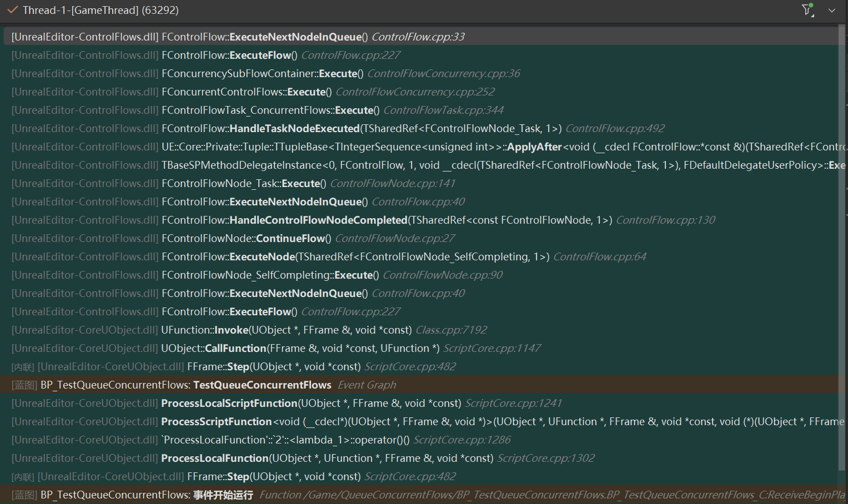Open the FControlFlowNode_Task::Execute frame
848x504 pixels.
244,183
